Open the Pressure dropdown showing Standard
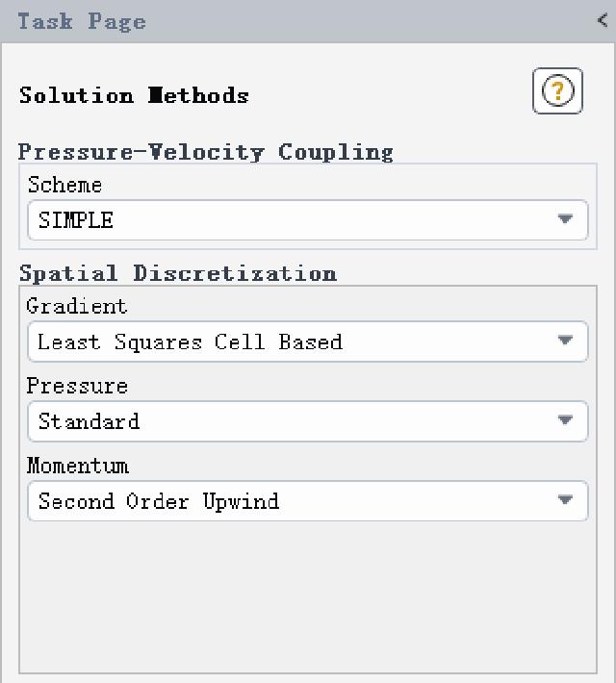616x683 pixels. (x=308, y=421)
